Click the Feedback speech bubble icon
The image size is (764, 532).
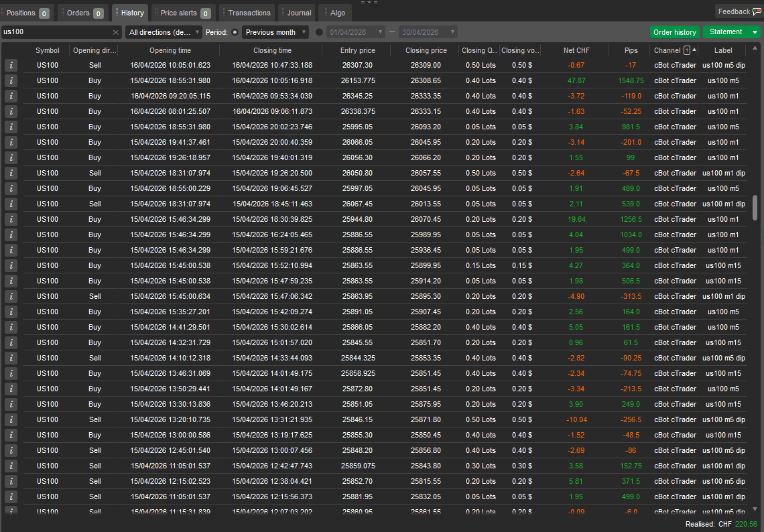pyautogui.click(x=757, y=11)
